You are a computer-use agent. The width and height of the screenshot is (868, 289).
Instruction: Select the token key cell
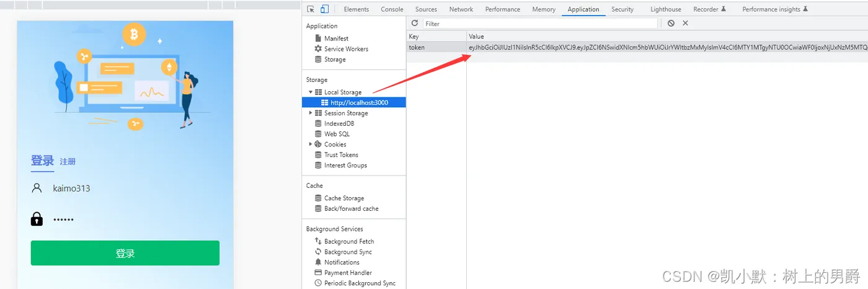point(437,47)
